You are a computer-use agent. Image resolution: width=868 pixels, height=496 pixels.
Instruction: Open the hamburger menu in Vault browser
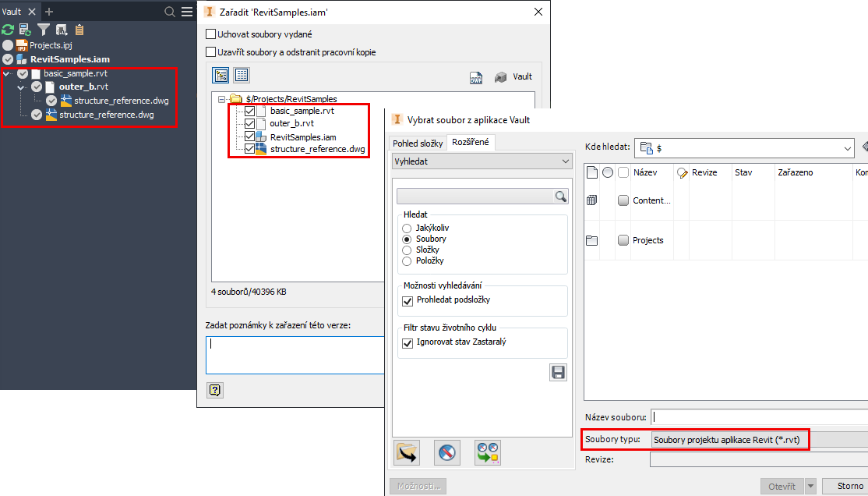tap(187, 12)
